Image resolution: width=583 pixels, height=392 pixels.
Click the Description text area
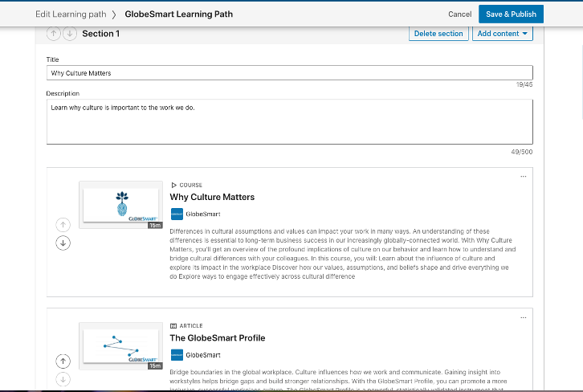coord(290,121)
